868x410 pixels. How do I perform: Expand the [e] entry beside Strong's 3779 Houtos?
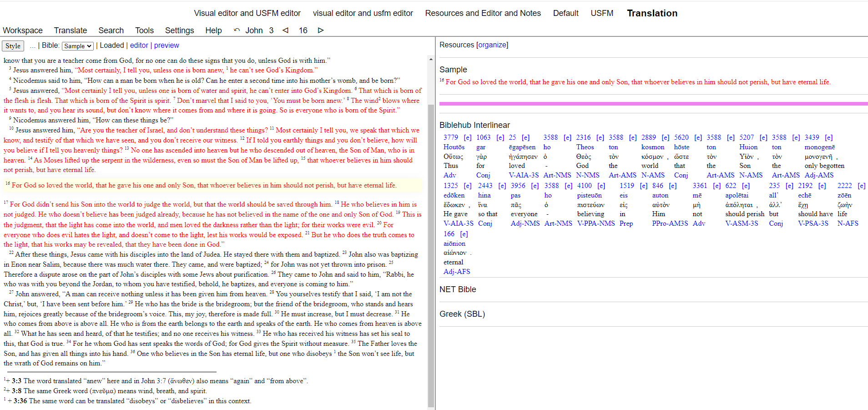[x=467, y=137]
